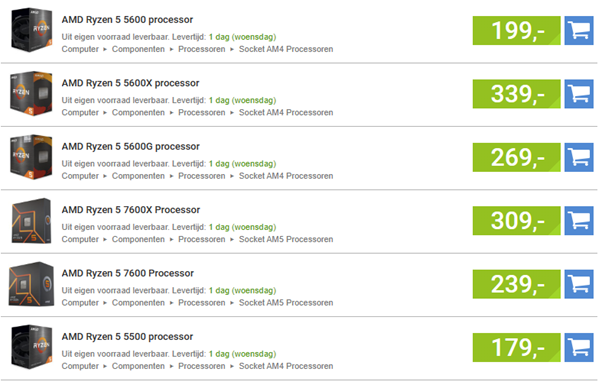Viewport: 602px width, 388px height.
Task: Click the 239,- price button
Action: coord(516,284)
